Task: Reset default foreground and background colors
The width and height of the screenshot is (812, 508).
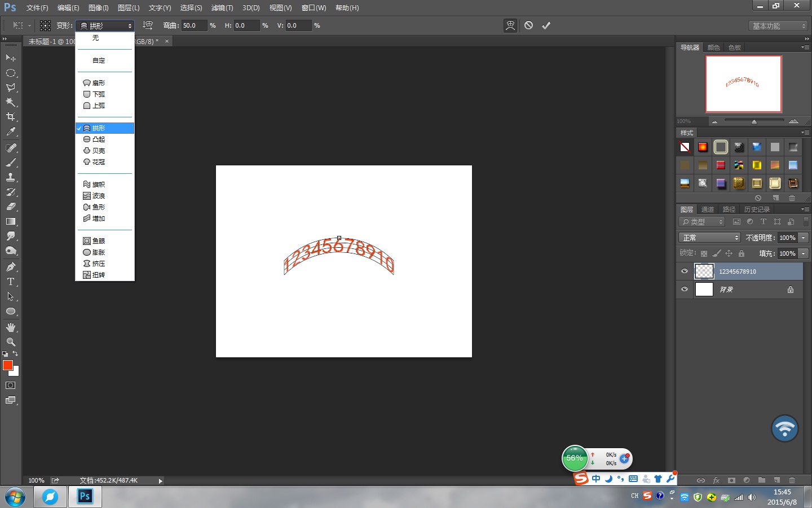Action: point(5,354)
